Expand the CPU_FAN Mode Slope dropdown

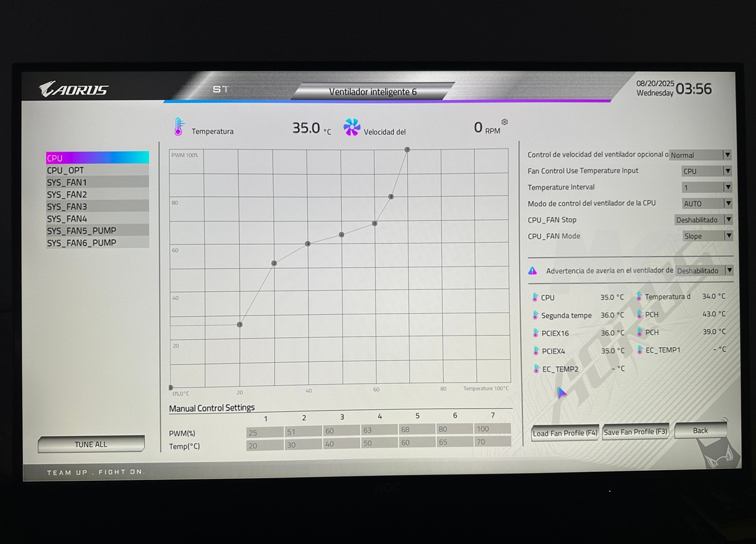click(x=707, y=236)
